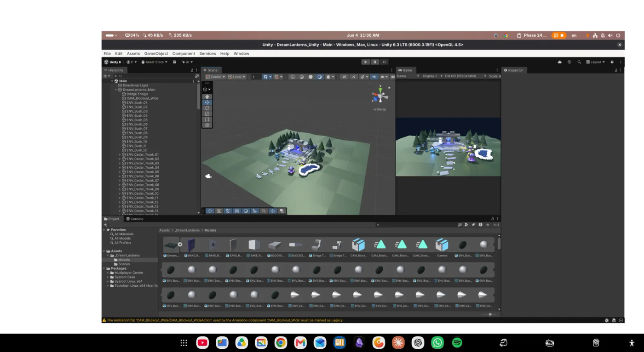Screen dimensions: 644x352
Task: Toggle the gizmo rotation lock icon
Action: click(389, 87)
